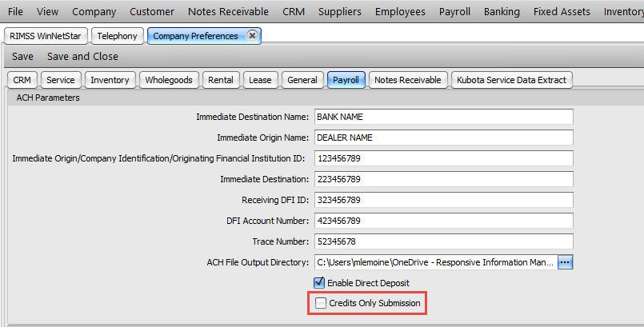This screenshot has width=644, height=327.
Task: Open the Company menu
Action: (x=94, y=12)
